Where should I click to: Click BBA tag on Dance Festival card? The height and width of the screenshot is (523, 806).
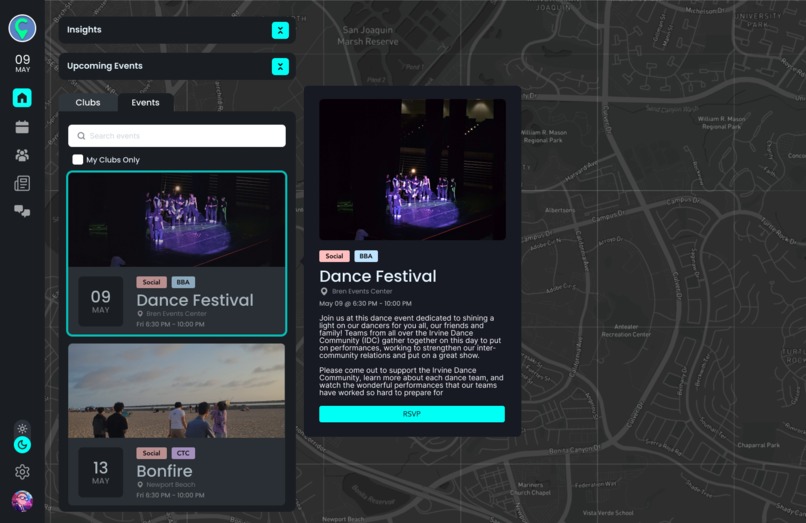coord(183,282)
